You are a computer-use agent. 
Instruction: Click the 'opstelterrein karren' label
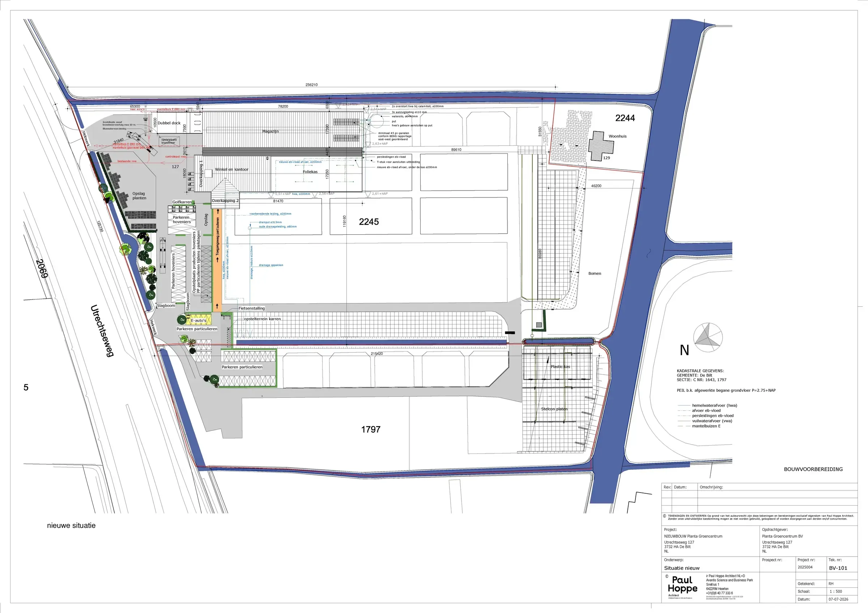pyautogui.click(x=262, y=319)
